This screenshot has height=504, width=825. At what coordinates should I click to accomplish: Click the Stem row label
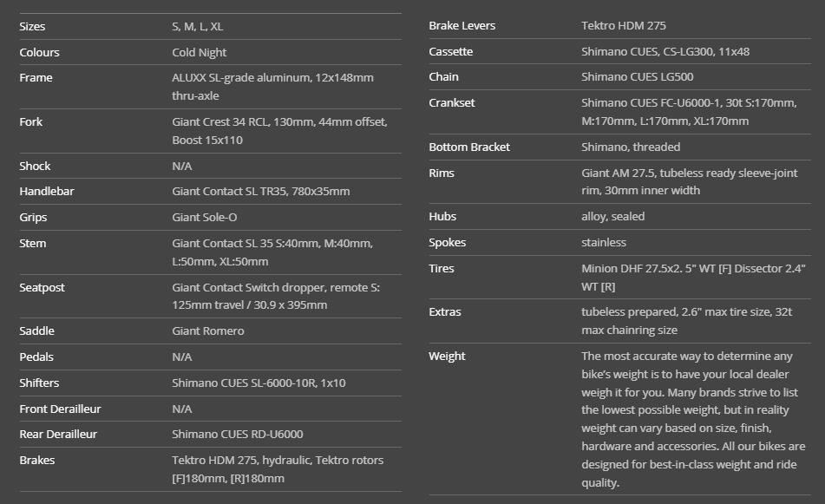(x=33, y=244)
